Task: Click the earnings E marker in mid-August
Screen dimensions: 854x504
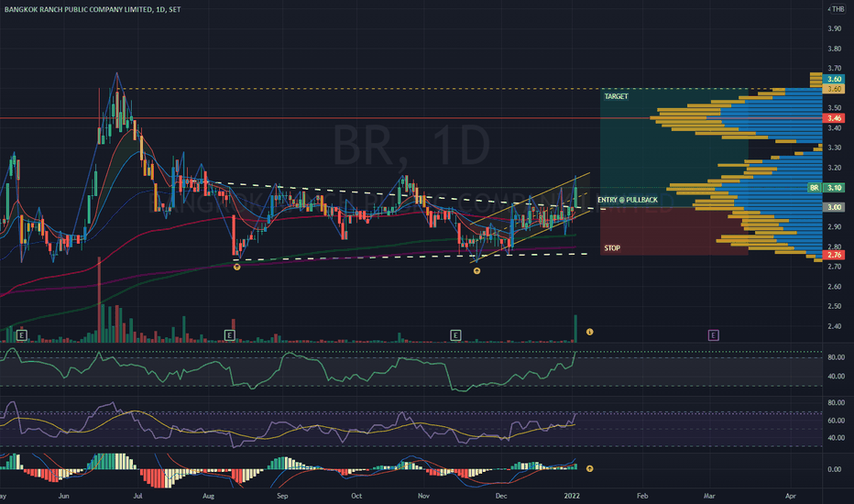Action: point(230,335)
